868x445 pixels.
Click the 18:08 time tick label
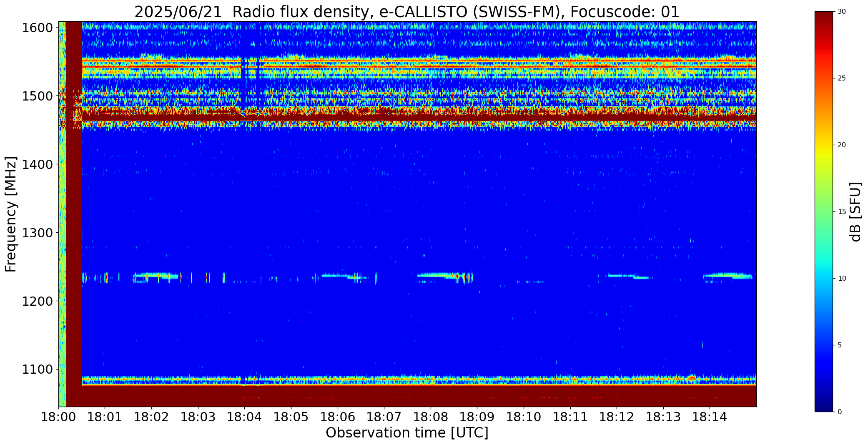[431, 417]
